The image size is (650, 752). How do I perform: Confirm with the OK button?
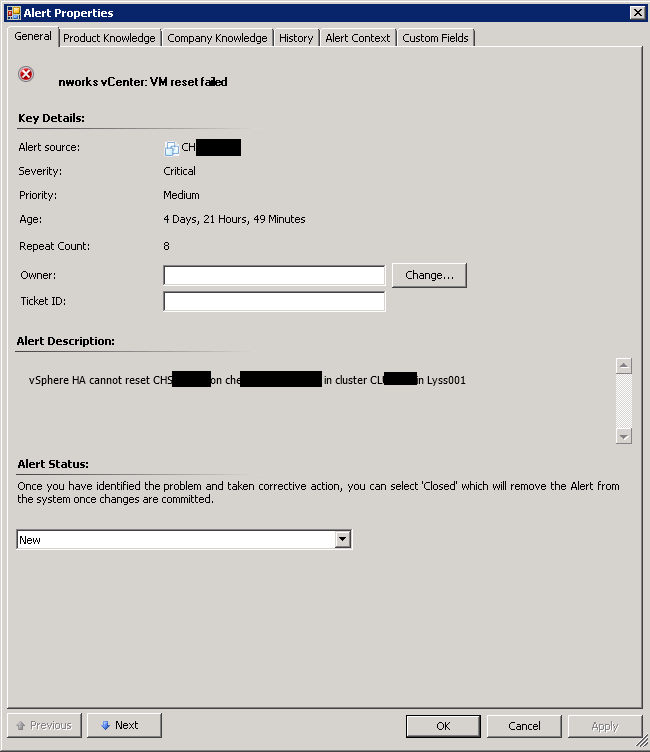click(443, 726)
